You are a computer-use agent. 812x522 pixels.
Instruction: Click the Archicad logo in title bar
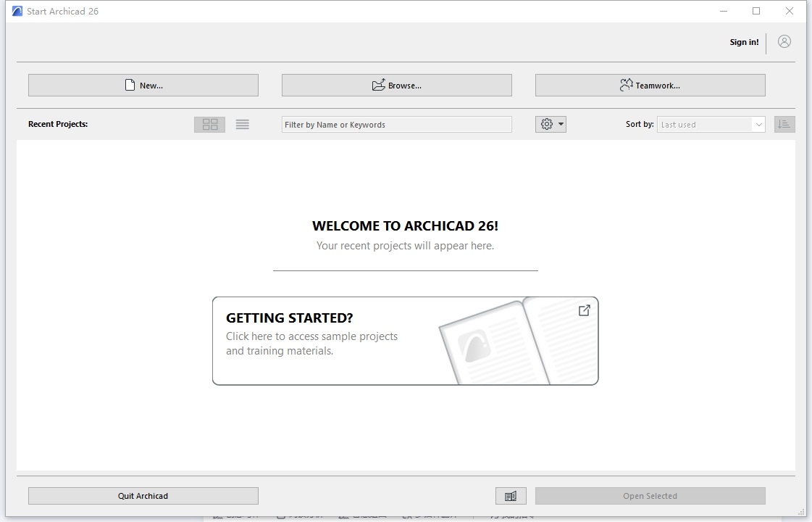click(17, 11)
